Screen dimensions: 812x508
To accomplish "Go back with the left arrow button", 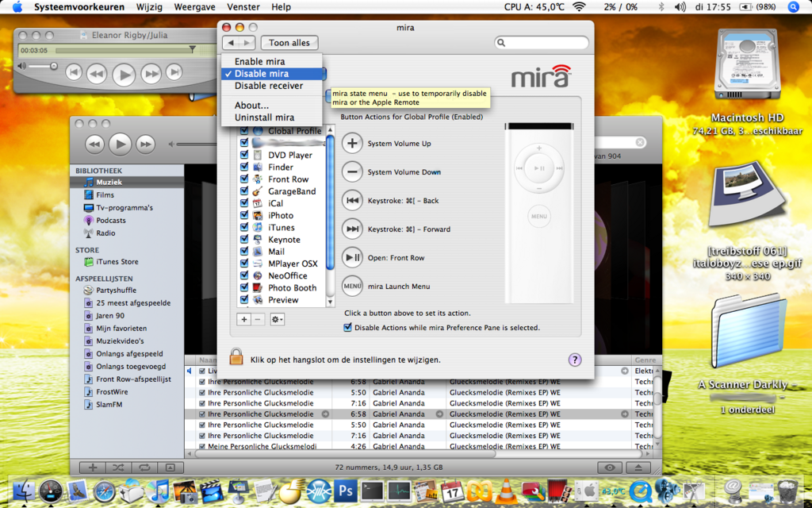I will pyautogui.click(x=231, y=43).
